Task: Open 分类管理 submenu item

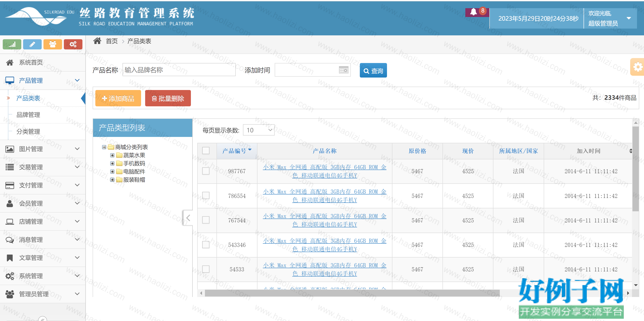Action: point(28,131)
